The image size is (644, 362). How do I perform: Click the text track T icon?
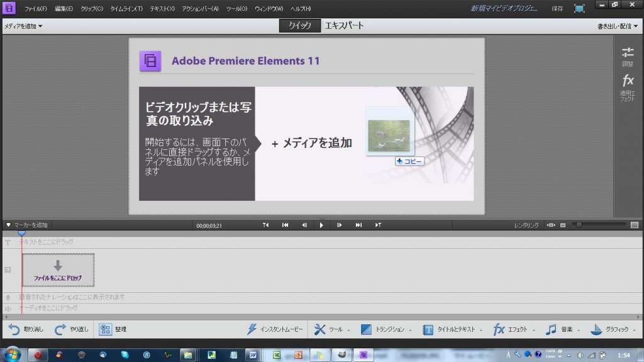pyautogui.click(x=8, y=242)
